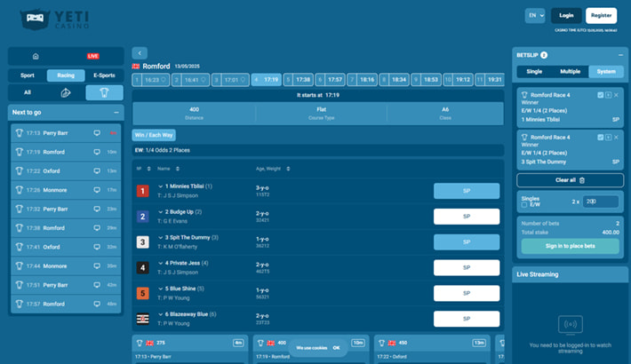Click the live streaming placeholder icon
The height and width of the screenshot is (364, 631).
click(571, 325)
